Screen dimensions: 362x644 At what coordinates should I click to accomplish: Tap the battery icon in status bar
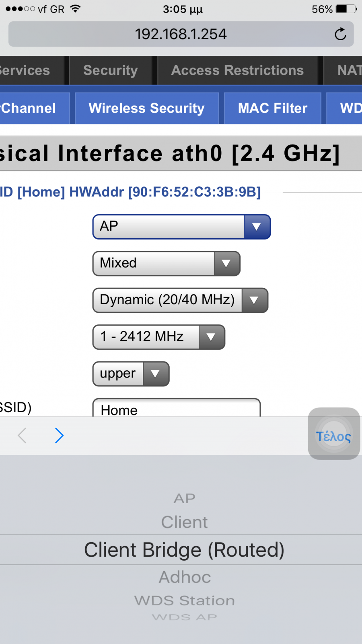tap(346, 9)
